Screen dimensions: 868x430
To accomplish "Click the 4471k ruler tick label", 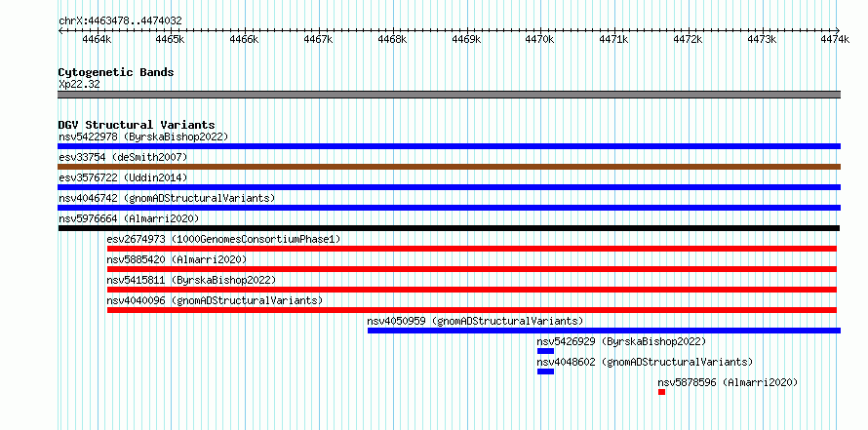I will 614,39.
